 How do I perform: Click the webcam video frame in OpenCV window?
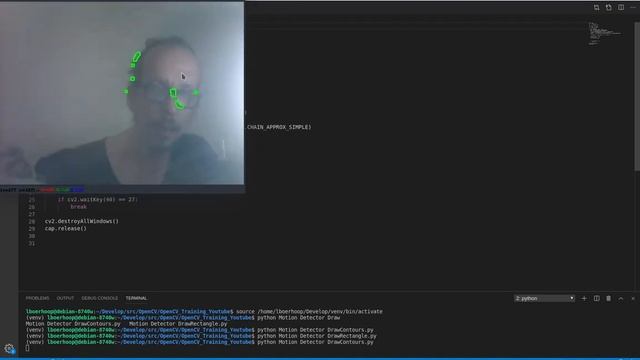pos(122,93)
